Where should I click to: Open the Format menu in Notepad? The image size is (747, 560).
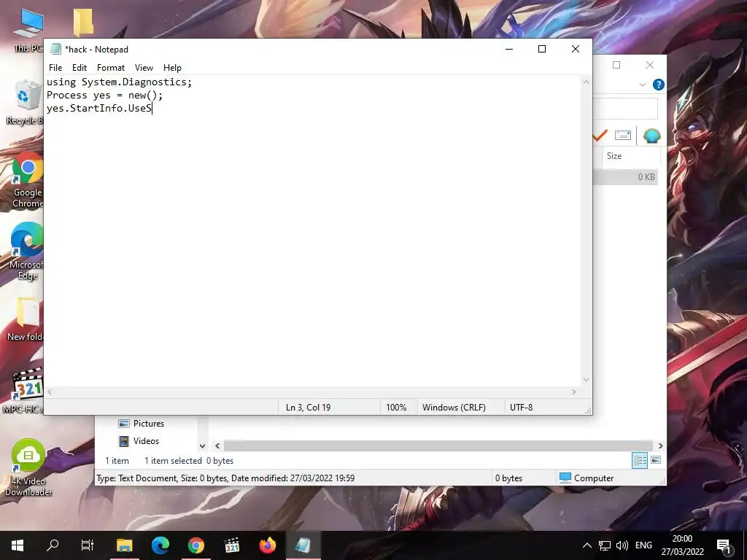point(111,68)
